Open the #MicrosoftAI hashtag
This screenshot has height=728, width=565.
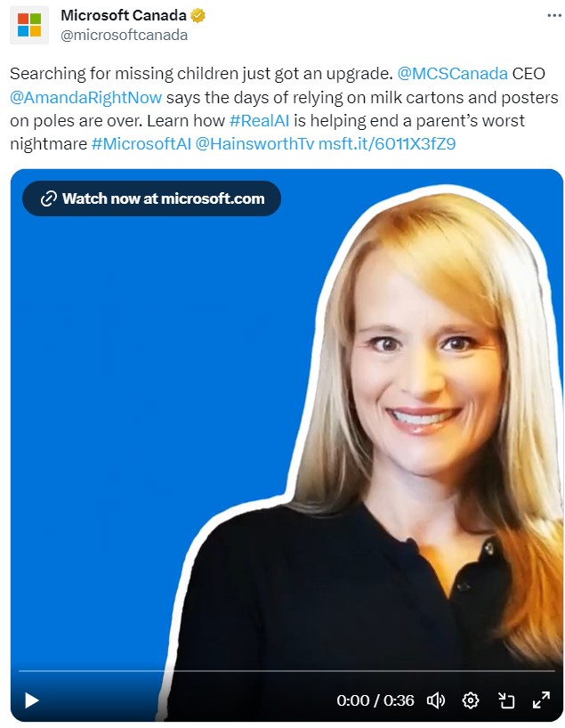click(x=141, y=144)
